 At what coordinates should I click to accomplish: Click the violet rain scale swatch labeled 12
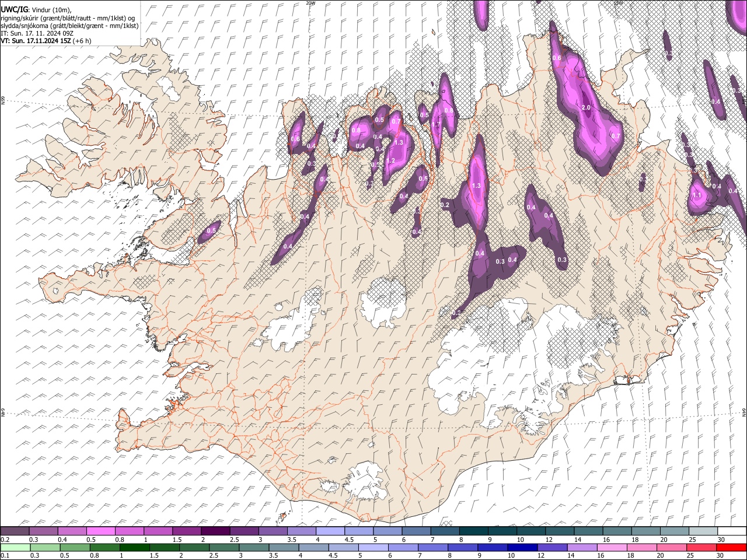tap(553, 548)
